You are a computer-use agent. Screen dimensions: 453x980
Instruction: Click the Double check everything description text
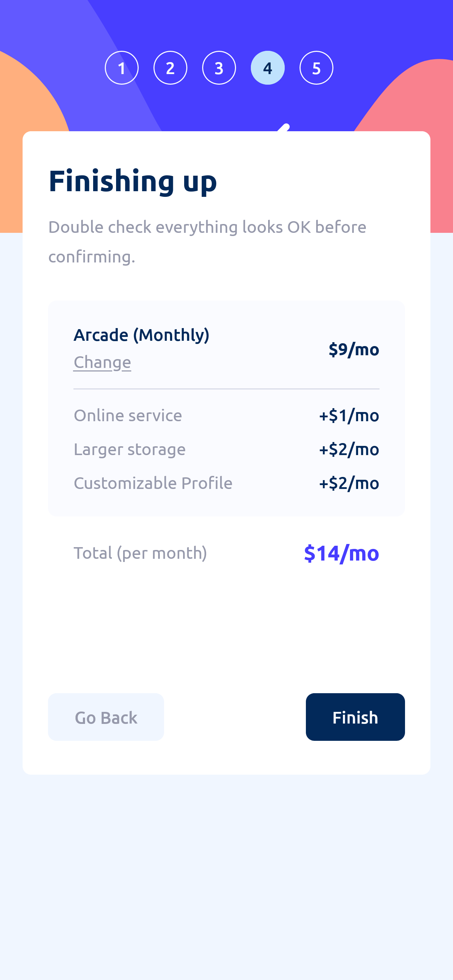[x=207, y=242]
